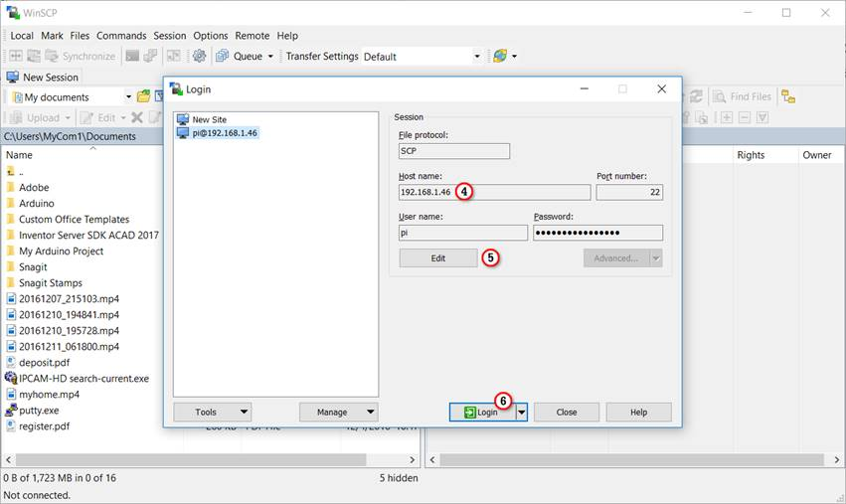This screenshot has height=504, width=846.
Task: Expand the Login button dropdown arrow
Action: [521, 413]
